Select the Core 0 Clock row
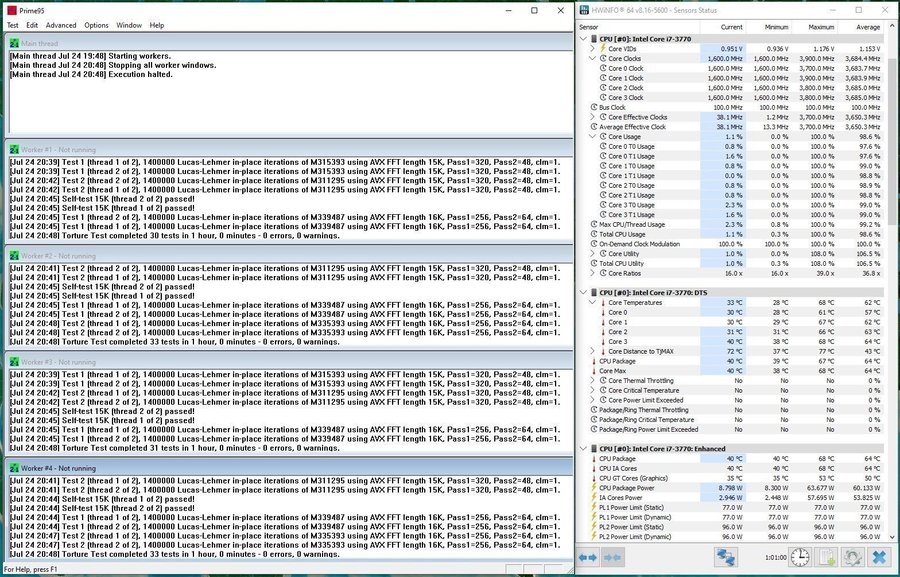This screenshot has width=900, height=577. (732, 68)
